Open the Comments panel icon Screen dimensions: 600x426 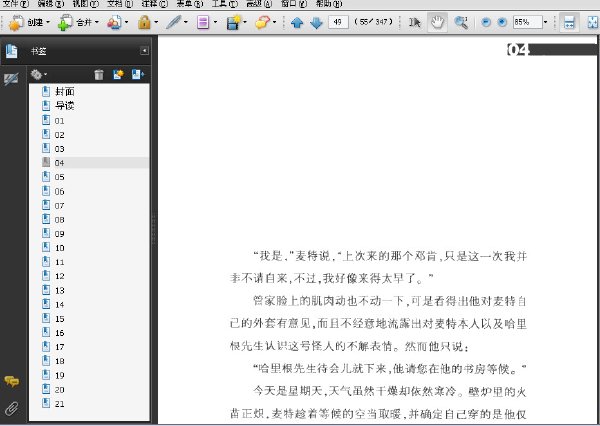click(11, 381)
